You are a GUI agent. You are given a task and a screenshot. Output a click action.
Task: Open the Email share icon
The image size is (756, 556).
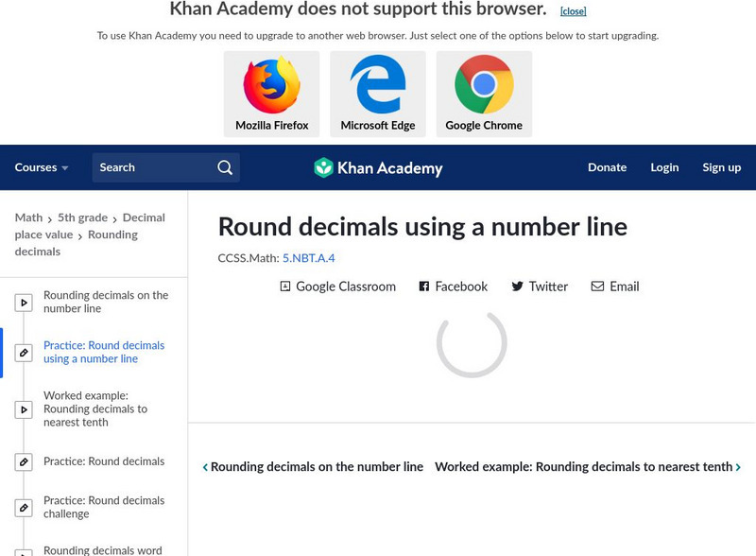coord(597,287)
